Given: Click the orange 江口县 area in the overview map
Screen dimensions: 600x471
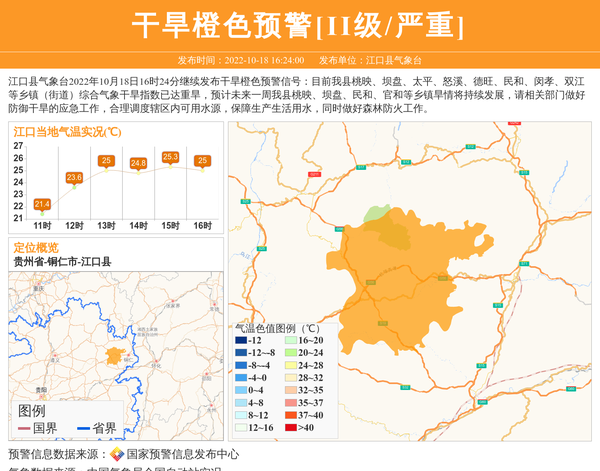Looking at the screenshot, I should 114,355.
